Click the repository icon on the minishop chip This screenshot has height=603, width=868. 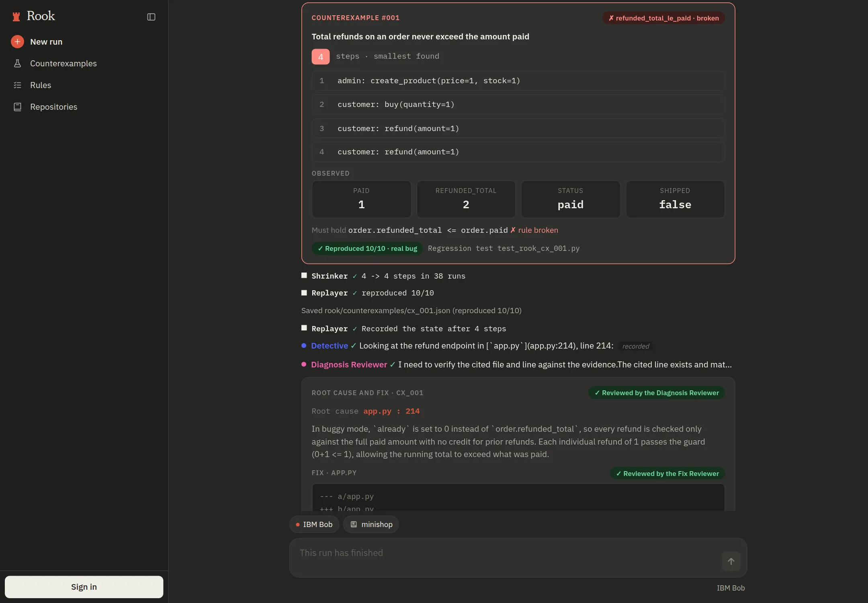click(354, 524)
